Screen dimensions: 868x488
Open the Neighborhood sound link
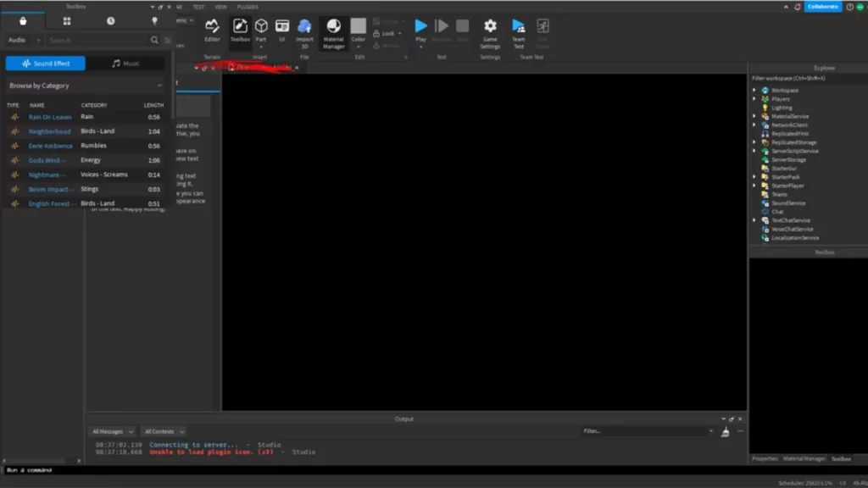tap(49, 131)
